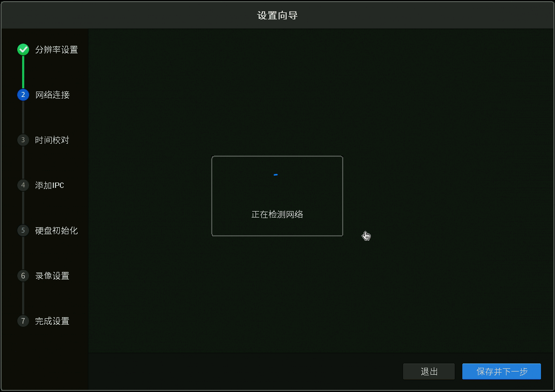Click the 保存并下一步 button
Screen dimensions: 555x392
pyautogui.click(x=501, y=372)
